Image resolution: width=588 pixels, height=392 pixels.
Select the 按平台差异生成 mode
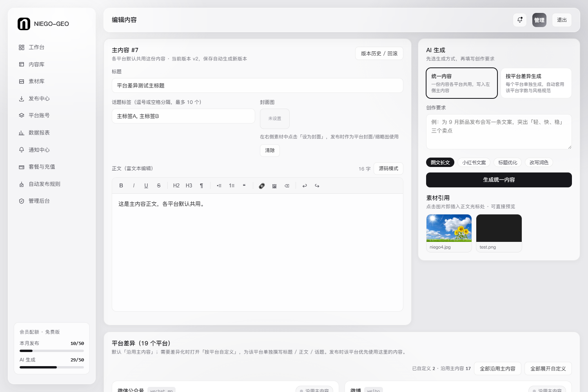536,83
